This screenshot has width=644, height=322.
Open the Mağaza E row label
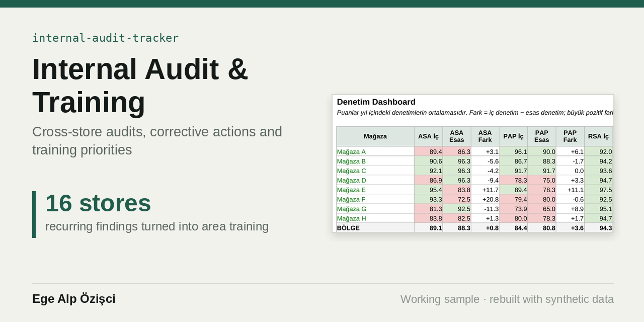tap(351, 190)
